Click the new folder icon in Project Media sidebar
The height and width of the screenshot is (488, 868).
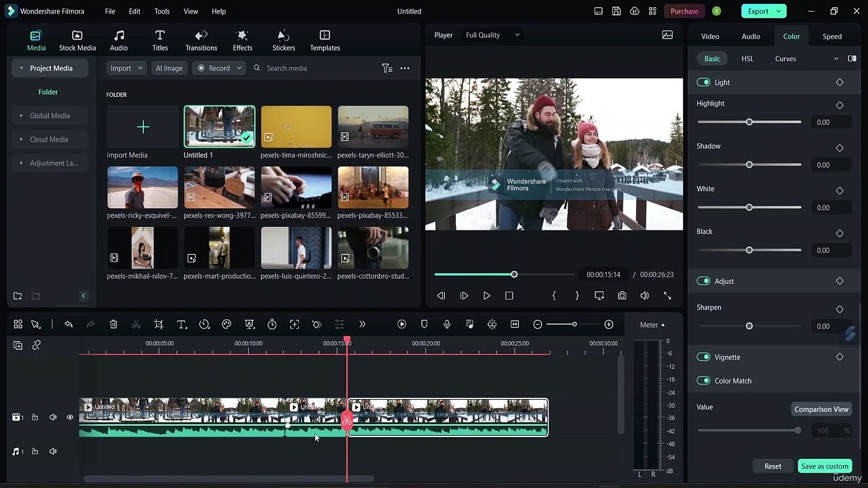(x=18, y=296)
